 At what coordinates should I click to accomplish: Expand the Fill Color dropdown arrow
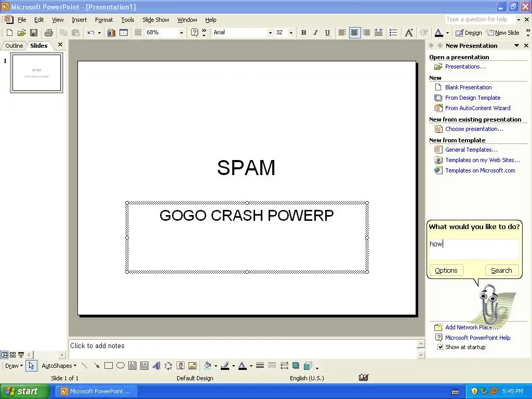click(x=216, y=366)
